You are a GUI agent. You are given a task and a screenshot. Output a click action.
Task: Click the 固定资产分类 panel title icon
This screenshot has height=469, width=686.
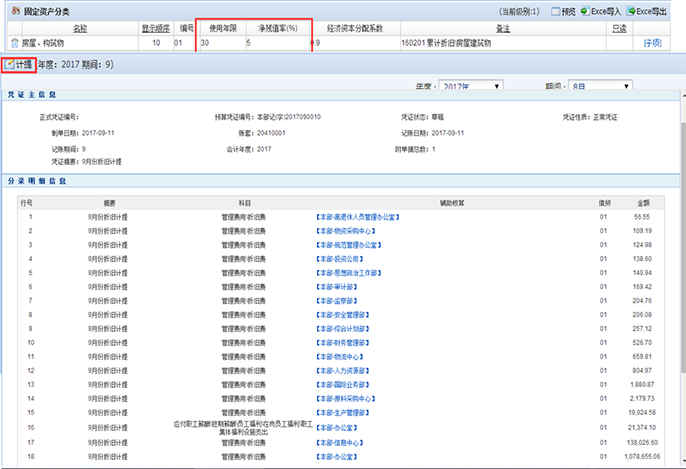16,11
